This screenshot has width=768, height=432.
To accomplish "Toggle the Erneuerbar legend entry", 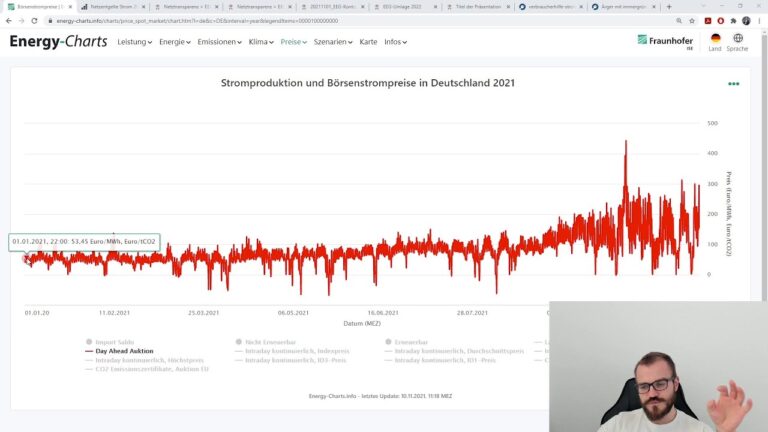I will (x=406, y=342).
